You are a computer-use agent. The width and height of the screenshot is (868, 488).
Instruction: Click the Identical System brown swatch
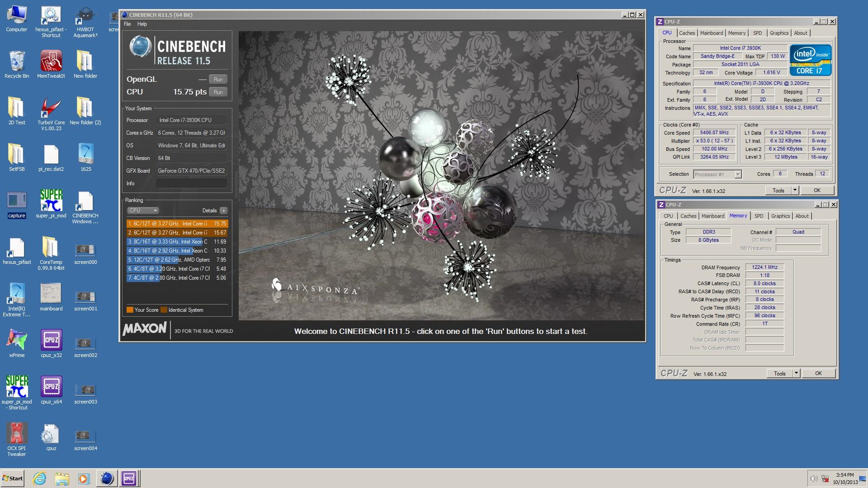[164, 310]
